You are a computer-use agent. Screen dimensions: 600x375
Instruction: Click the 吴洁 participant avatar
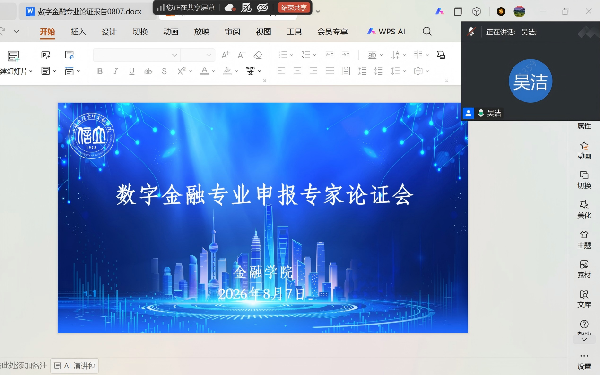[530, 81]
